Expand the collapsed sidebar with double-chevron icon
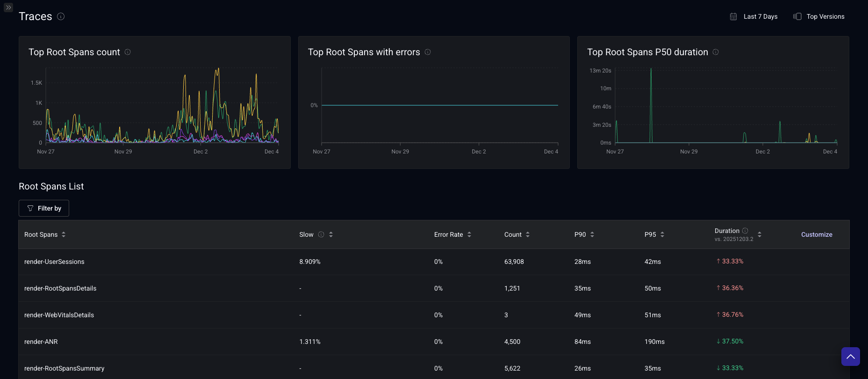This screenshot has height=379, width=868. pyautogui.click(x=8, y=7)
